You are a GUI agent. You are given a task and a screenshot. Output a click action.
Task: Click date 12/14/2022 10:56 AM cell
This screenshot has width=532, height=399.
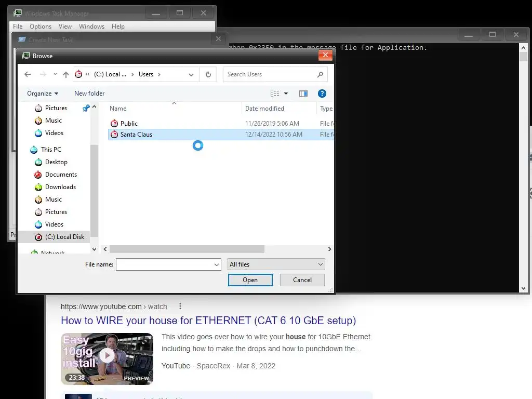[273, 135]
